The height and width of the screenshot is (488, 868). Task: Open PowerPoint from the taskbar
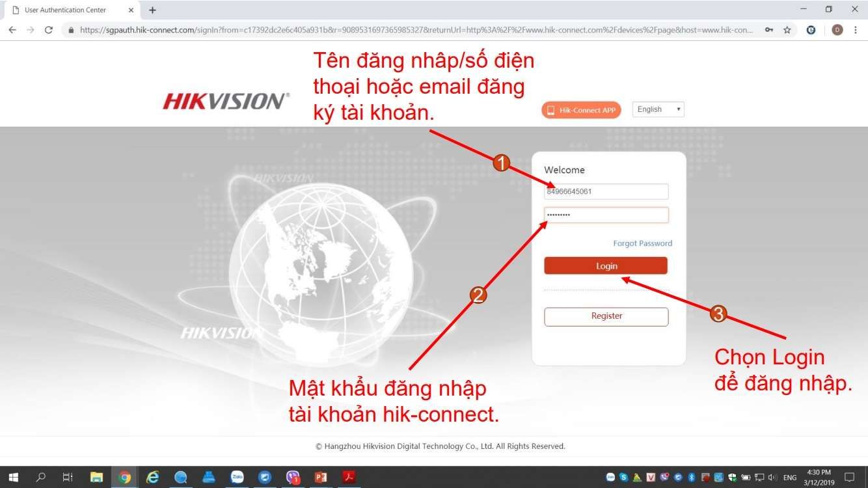click(321, 477)
